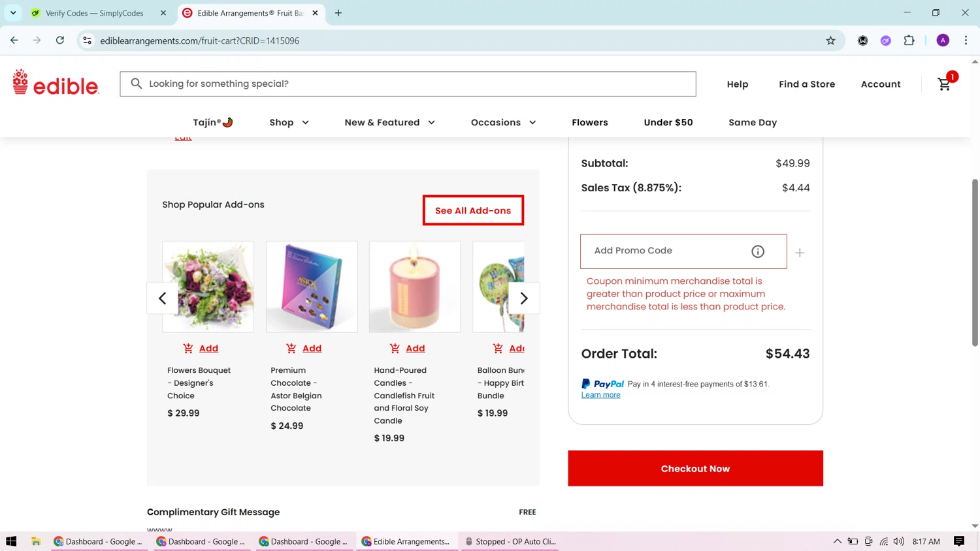Image resolution: width=980 pixels, height=551 pixels.
Task: Click the tray icon left of Wi-Fi
Action: point(868,541)
